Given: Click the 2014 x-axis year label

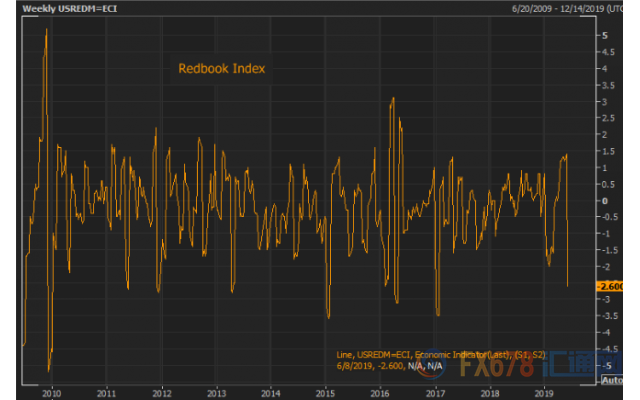Looking at the screenshot, I should (x=271, y=393).
